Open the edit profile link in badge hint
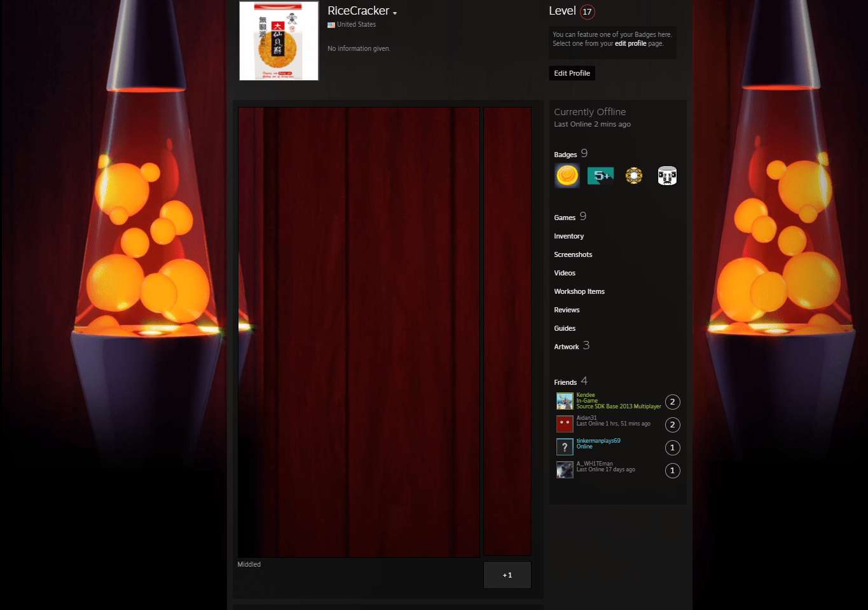 (630, 44)
